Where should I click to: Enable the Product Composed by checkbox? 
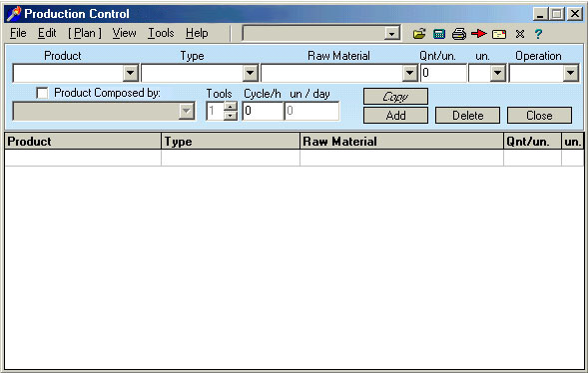42,93
